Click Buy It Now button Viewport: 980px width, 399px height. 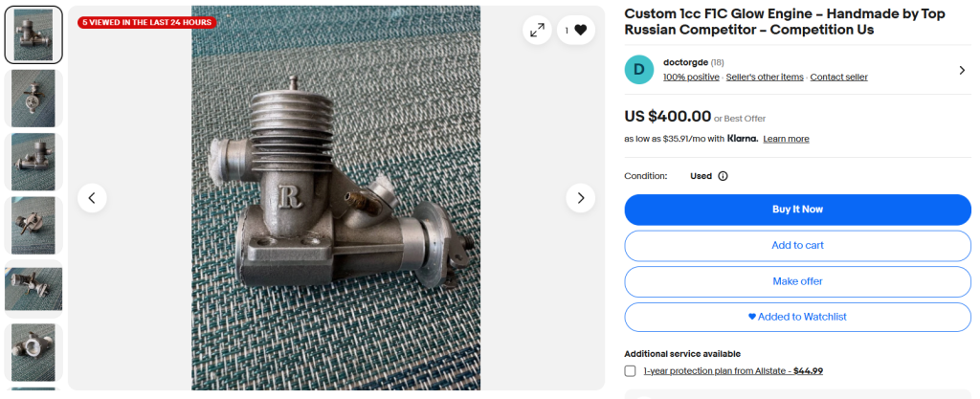click(797, 210)
